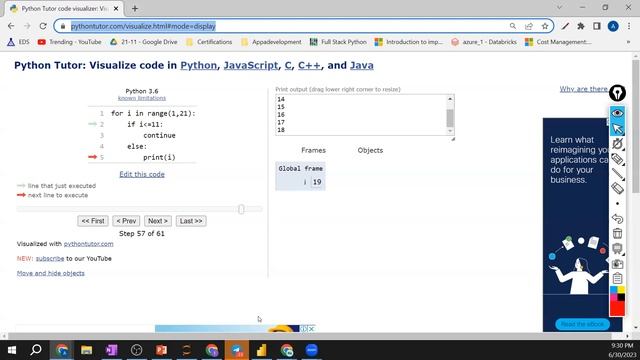Open the Cost Management bookmark
The image size is (640, 360).
click(x=558, y=42)
